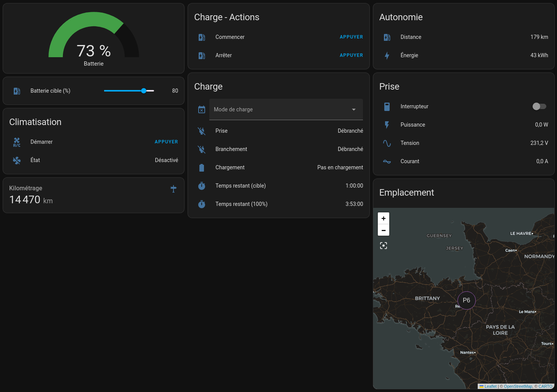The width and height of the screenshot is (557, 392).
Task: Open the OpenStreetMap attribution link
Action: point(518,386)
